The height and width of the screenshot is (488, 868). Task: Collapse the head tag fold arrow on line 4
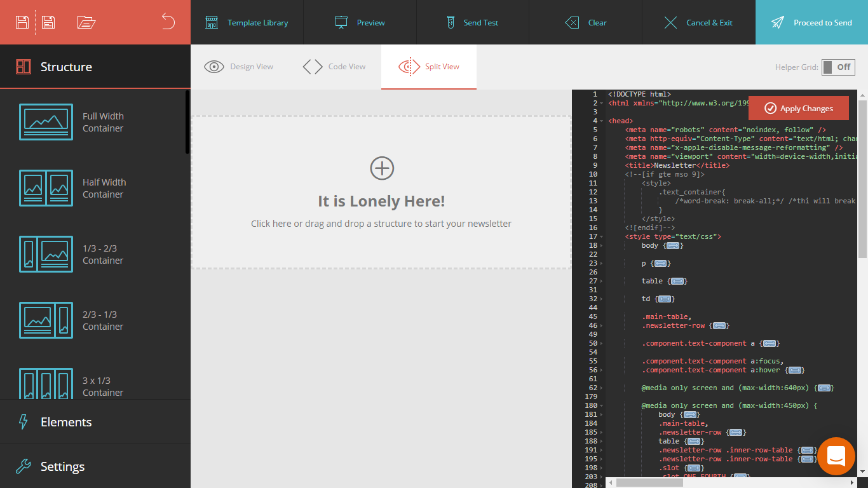point(602,121)
